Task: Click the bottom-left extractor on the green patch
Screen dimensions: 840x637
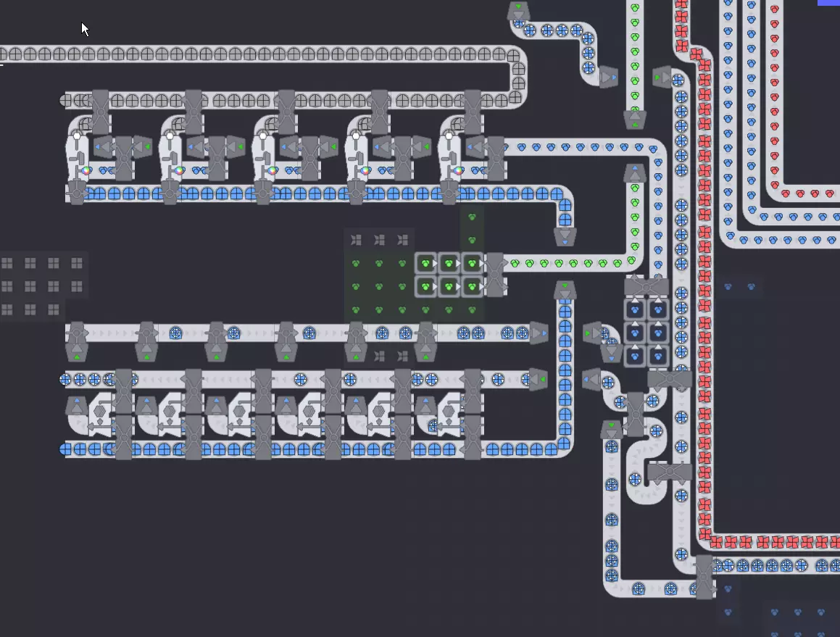Action: point(426,287)
